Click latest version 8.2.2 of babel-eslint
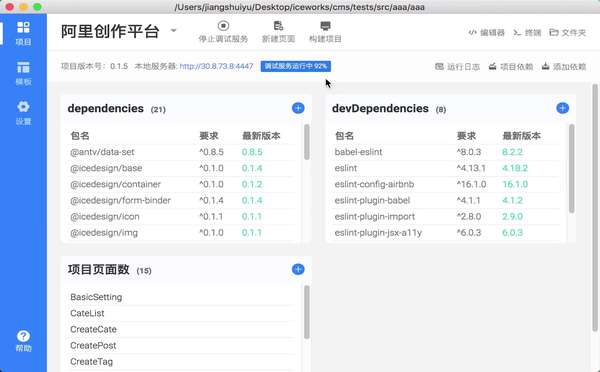This screenshot has width=600, height=372. click(512, 152)
